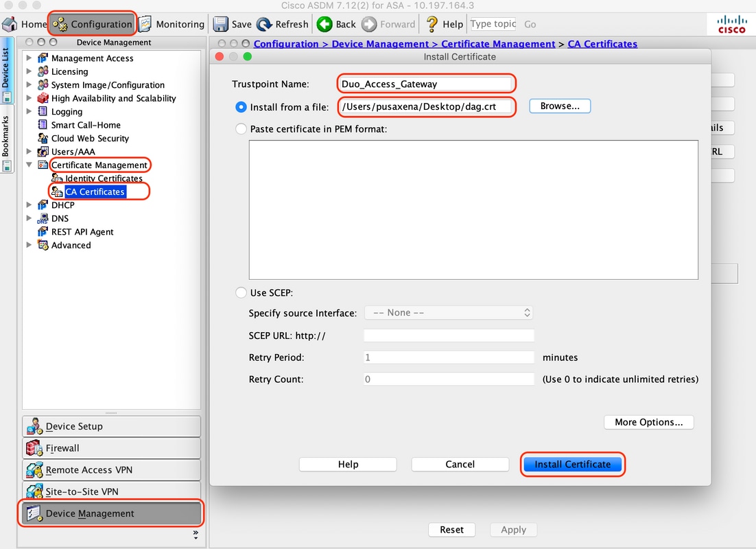This screenshot has height=549, width=756.
Task: Select the Use SCEP radio button
Action: [x=241, y=293]
